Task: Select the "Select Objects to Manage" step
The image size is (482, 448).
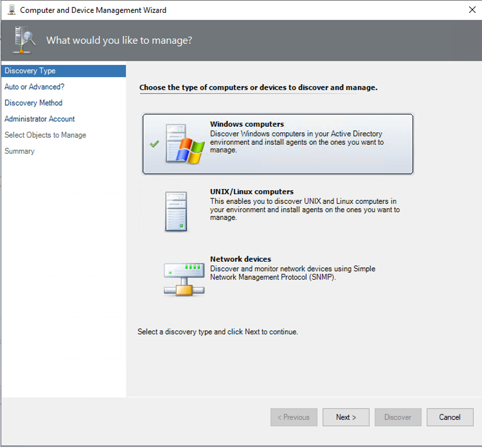Action: pyautogui.click(x=45, y=135)
